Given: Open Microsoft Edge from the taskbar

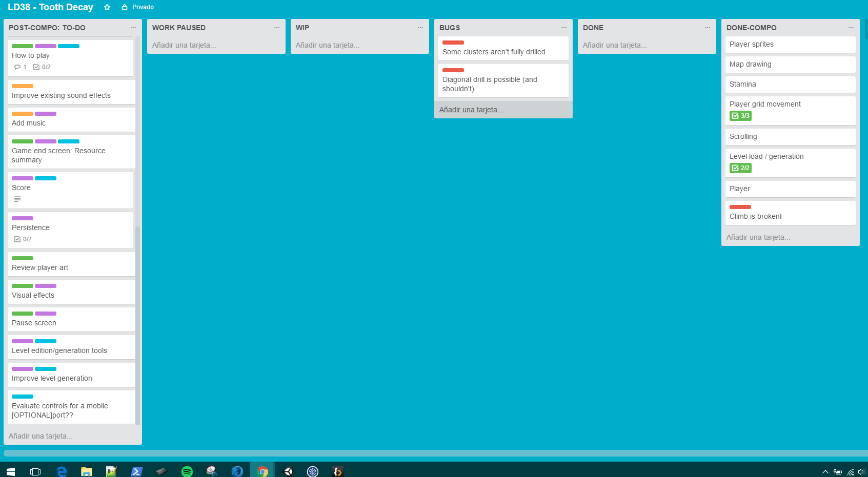Looking at the screenshot, I should click(x=62, y=471).
